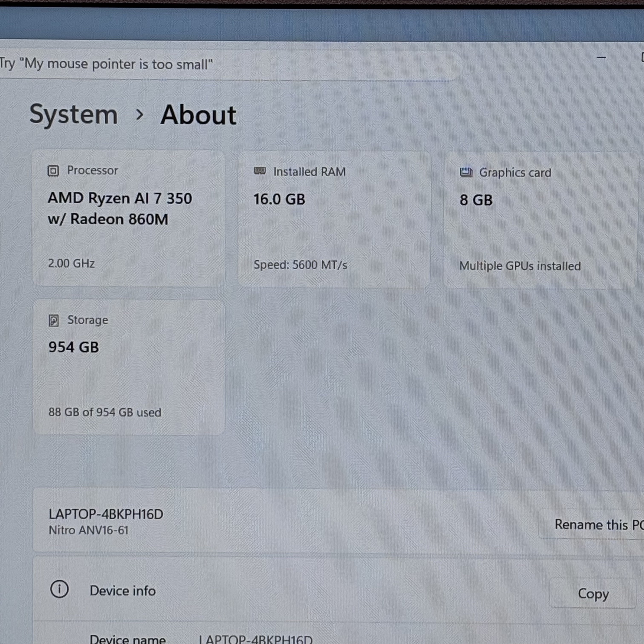This screenshot has width=644, height=644.
Task: Click the Processor chip icon
Action: [x=53, y=171]
